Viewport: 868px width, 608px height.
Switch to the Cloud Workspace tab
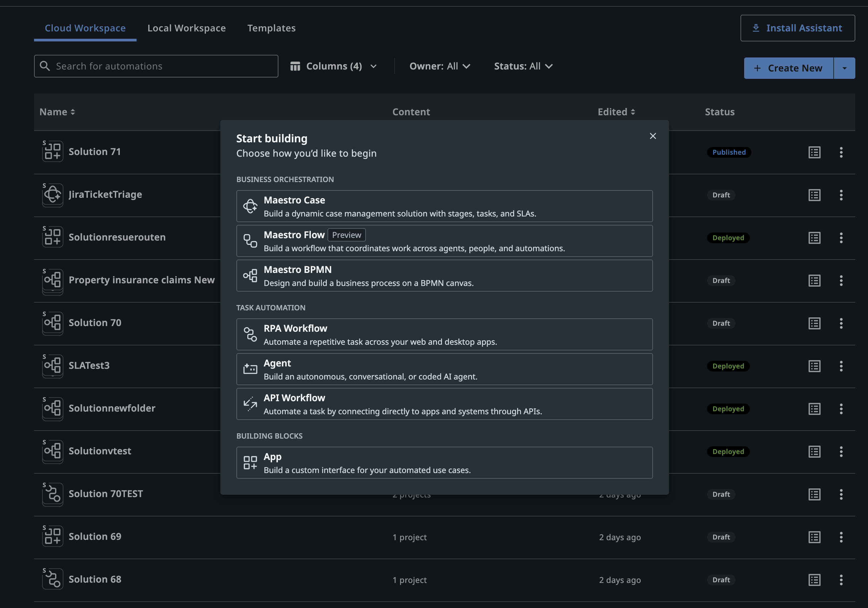tap(85, 28)
